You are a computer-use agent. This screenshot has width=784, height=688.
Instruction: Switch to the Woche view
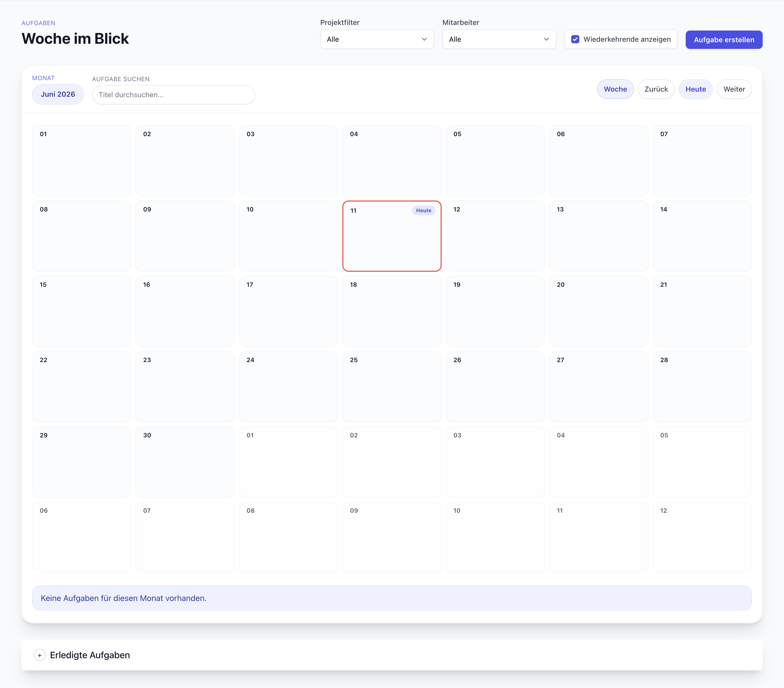pos(615,89)
